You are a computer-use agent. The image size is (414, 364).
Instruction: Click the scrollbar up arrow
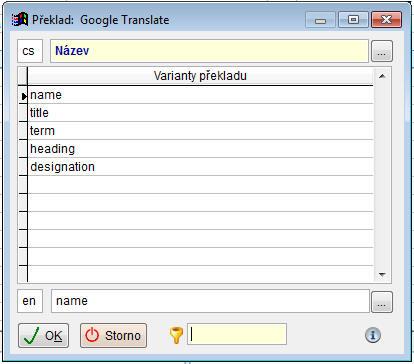tap(382, 76)
